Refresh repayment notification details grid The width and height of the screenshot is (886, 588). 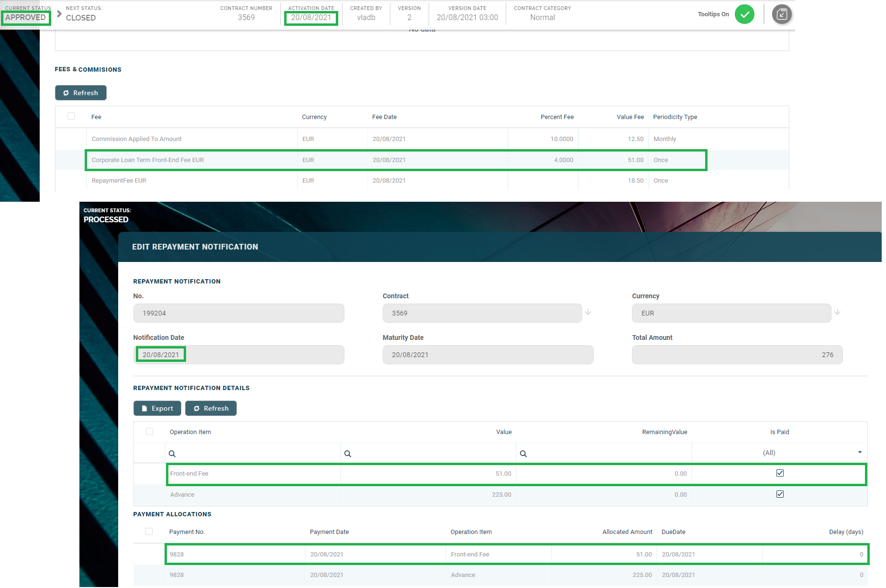[211, 408]
